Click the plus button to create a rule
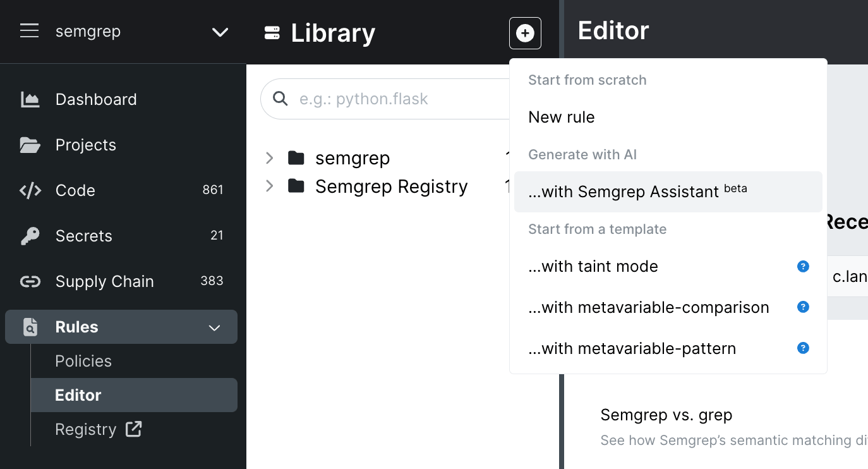This screenshot has width=868, height=469. point(525,33)
